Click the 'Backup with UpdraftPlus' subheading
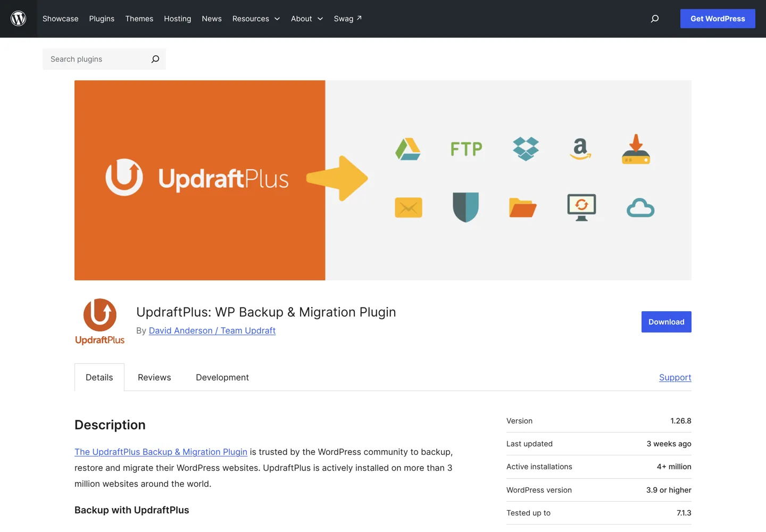The width and height of the screenshot is (766, 532). coord(132,510)
